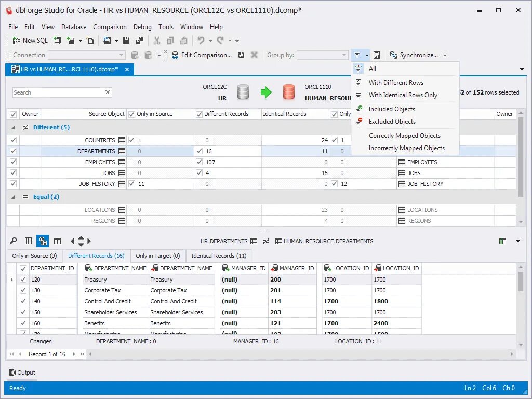Click the filter funnel icon

pos(357,55)
